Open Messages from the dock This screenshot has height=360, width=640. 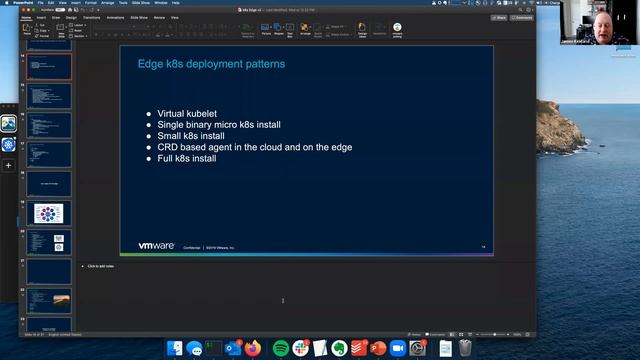click(x=194, y=348)
